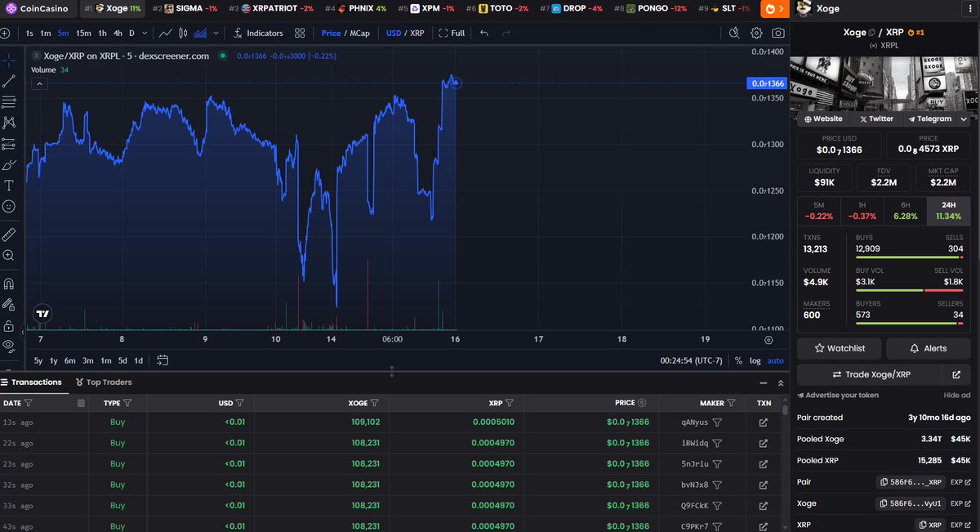Switch chart denomination to USD
The height and width of the screenshot is (532, 980).
point(394,34)
